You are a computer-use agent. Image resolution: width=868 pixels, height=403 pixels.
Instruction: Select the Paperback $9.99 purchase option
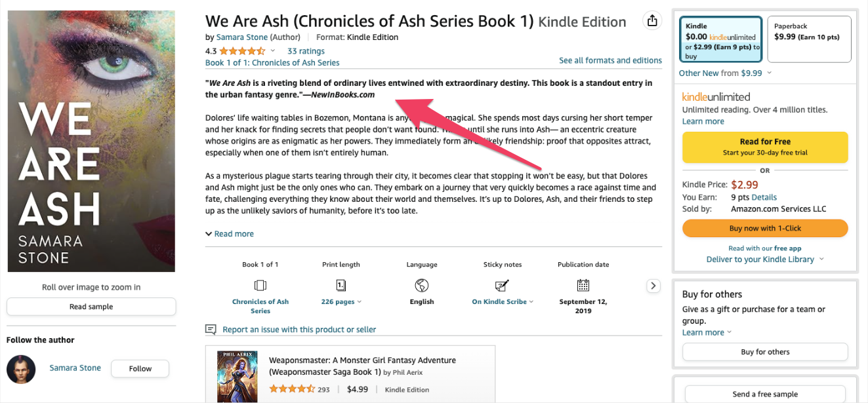pos(809,39)
